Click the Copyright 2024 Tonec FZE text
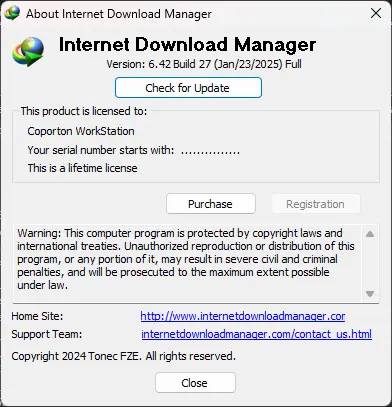Screen dimensions: 392x407 pyautogui.click(x=123, y=356)
